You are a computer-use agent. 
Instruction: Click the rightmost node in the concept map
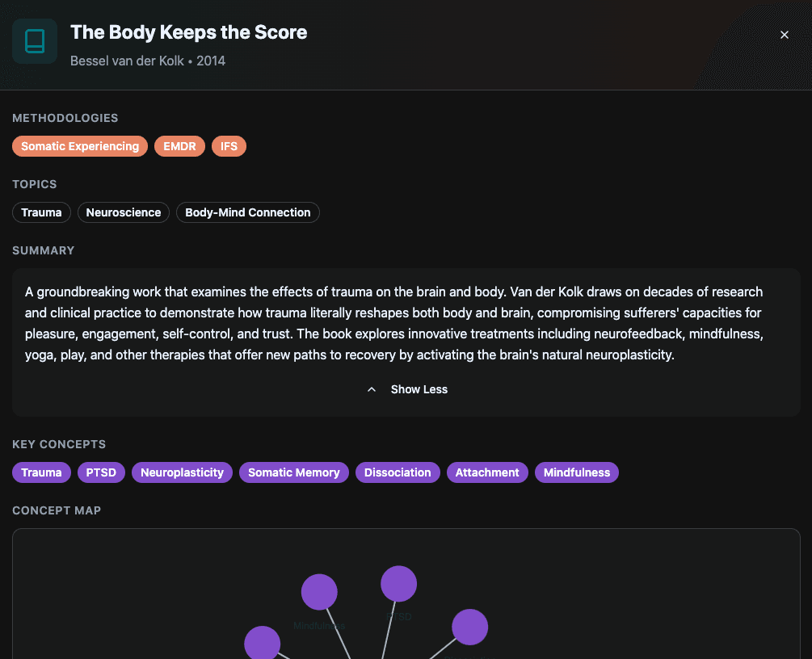tap(469, 627)
